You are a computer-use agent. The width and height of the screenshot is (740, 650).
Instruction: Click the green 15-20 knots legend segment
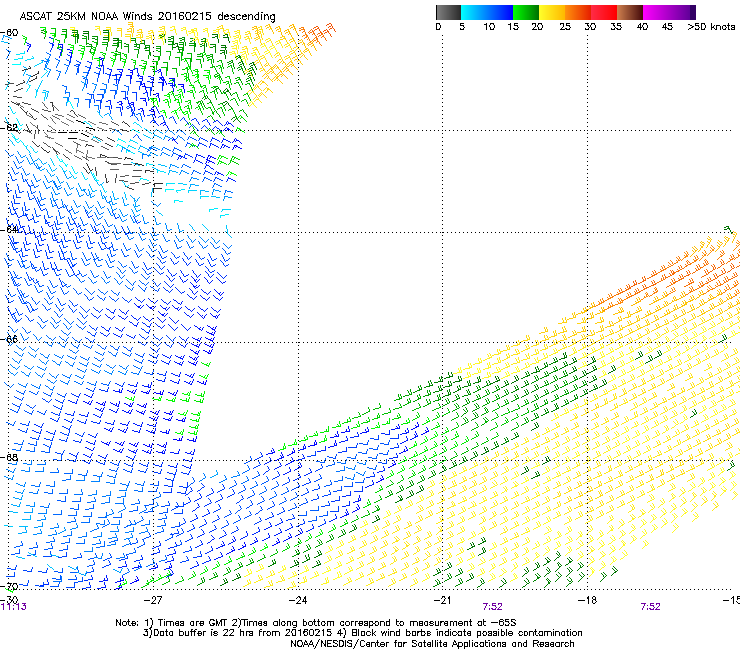526,12
